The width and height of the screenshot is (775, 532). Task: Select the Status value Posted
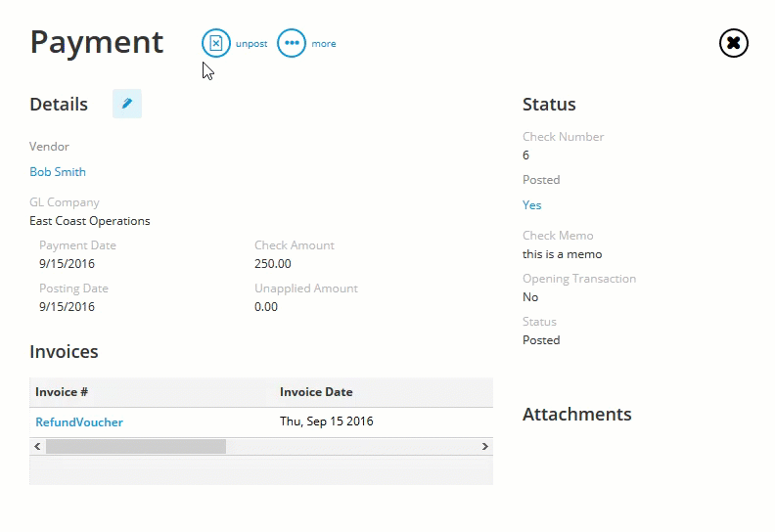(541, 340)
